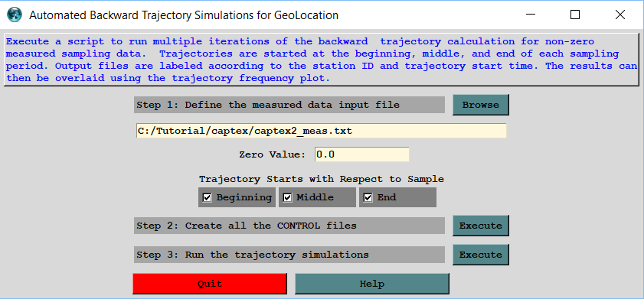The image size is (644, 299).
Task: Open the Help button
Action: tap(372, 284)
